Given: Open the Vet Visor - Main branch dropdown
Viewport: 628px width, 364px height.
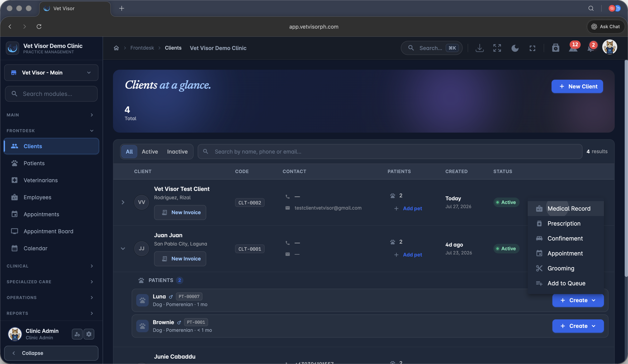Looking at the screenshot, I should pyautogui.click(x=51, y=73).
